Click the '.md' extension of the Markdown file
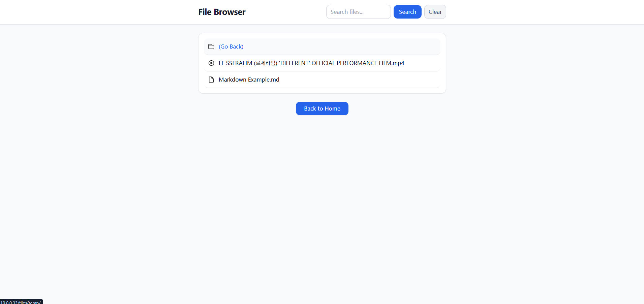Viewport: 644px width, 304px height. (x=275, y=80)
